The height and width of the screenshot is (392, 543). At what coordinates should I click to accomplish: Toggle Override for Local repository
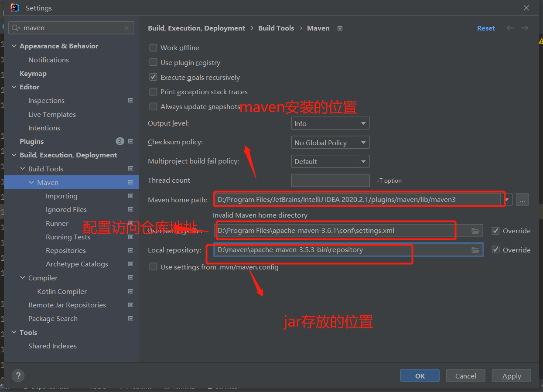tap(495, 250)
